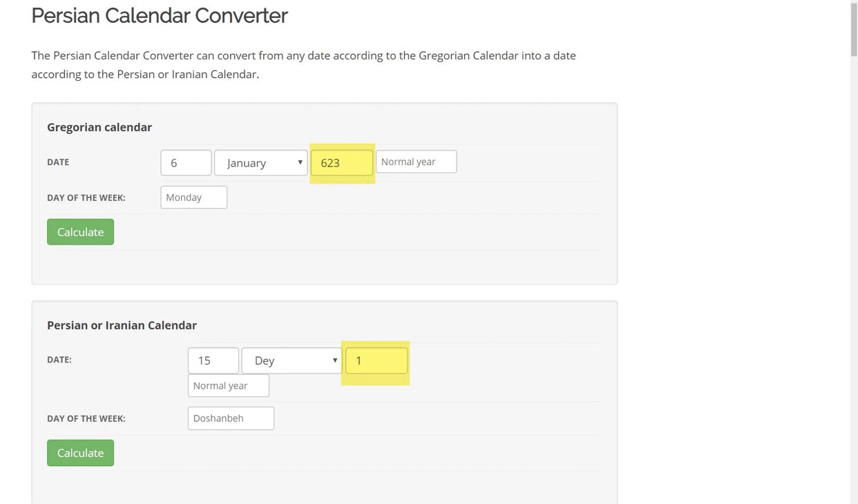Image resolution: width=858 pixels, height=504 pixels.
Task: Click the DATE: label in Persian section
Action: click(x=59, y=360)
